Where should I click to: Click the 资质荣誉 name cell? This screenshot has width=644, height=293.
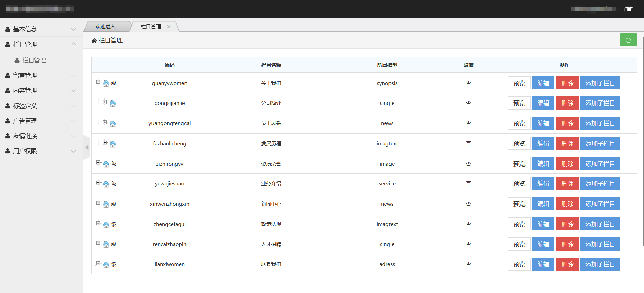pos(271,164)
